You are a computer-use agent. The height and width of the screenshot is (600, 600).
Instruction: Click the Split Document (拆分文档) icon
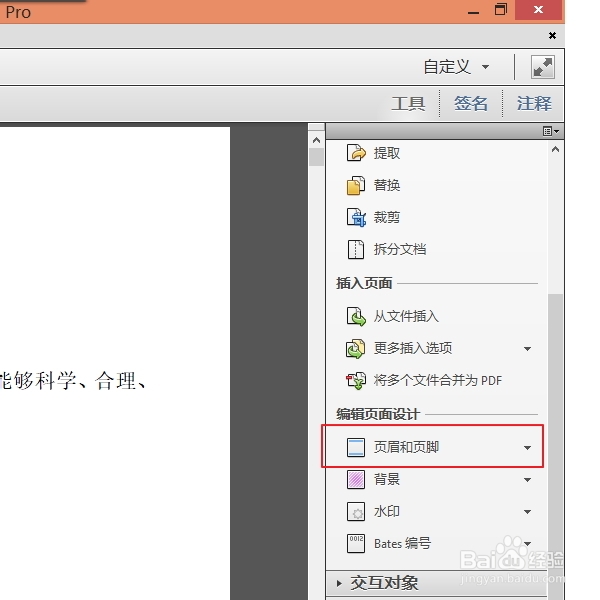click(x=356, y=249)
